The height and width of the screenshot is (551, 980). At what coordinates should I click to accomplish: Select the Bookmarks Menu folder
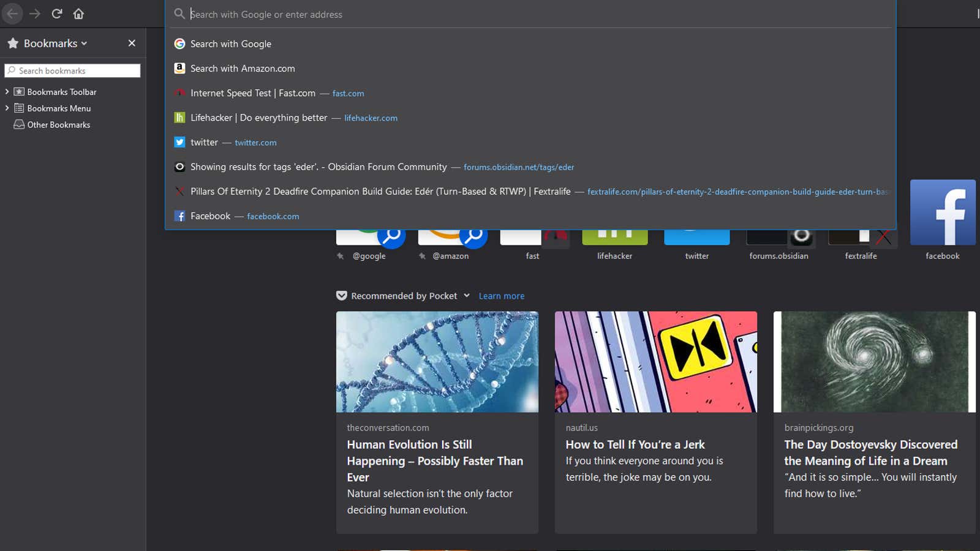pos(53,108)
